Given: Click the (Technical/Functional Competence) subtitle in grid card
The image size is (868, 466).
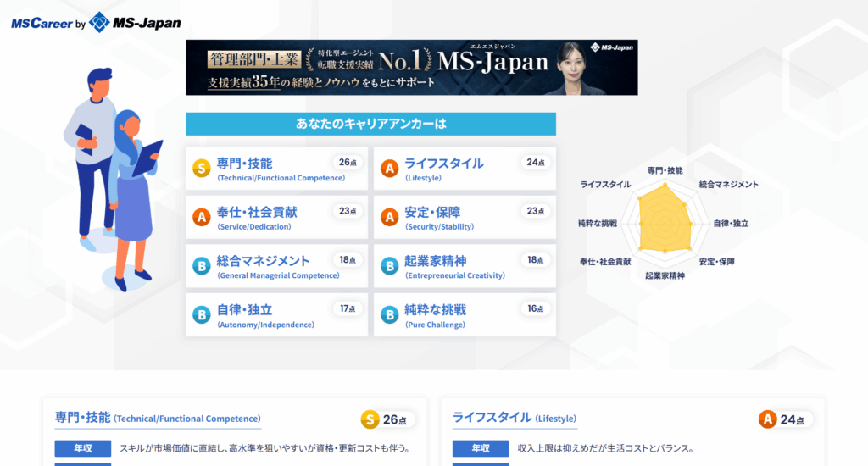Looking at the screenshot, I should click(281, 178).
